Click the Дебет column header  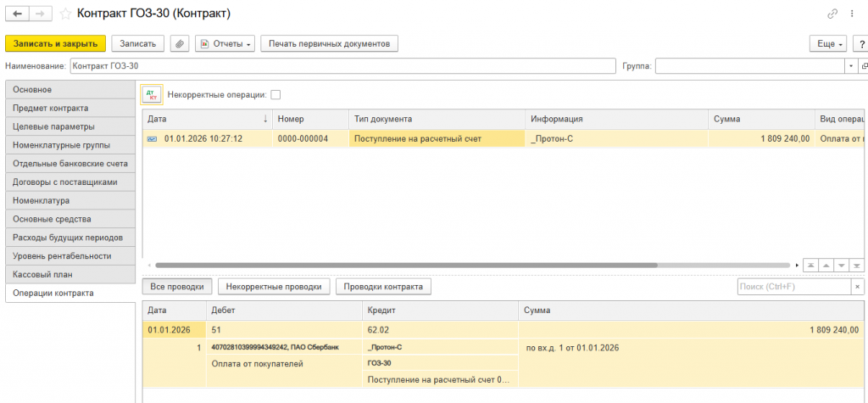(284, 311)
